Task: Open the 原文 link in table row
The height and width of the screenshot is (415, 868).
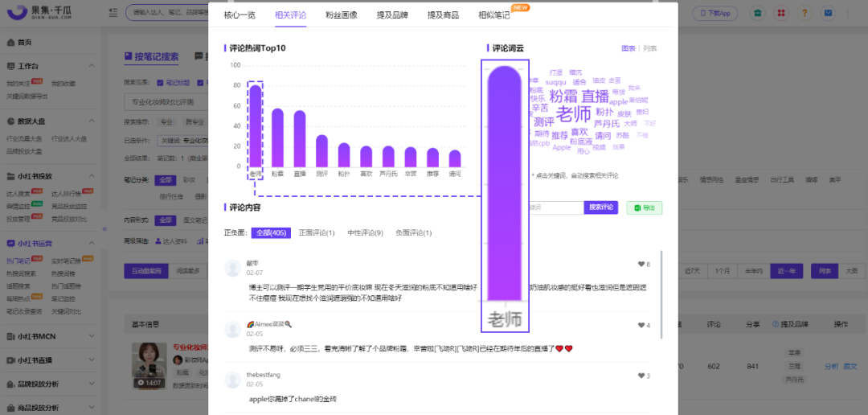Action: pyautogui.click(x=850, y=366)
